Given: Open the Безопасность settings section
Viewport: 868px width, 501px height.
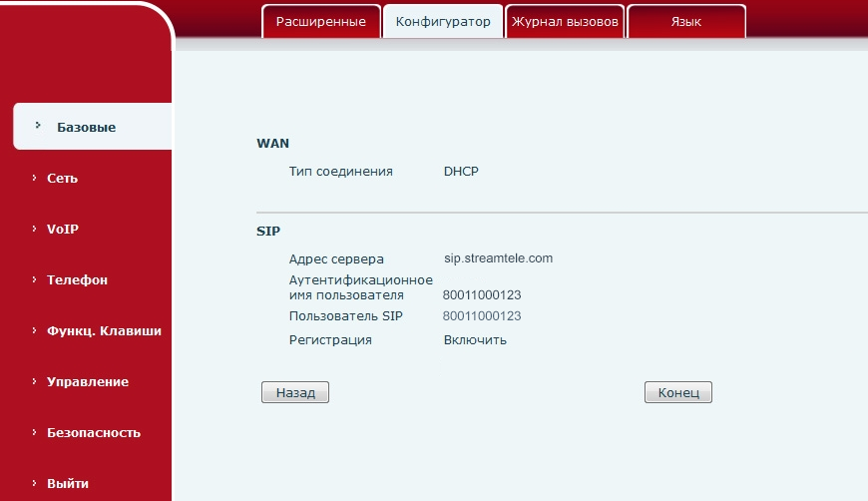Looking at the screenshot, I should pos(93,432).
